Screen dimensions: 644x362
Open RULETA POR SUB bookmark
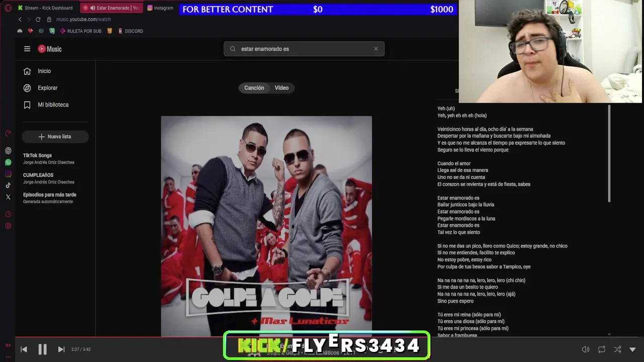coord(80,31)
